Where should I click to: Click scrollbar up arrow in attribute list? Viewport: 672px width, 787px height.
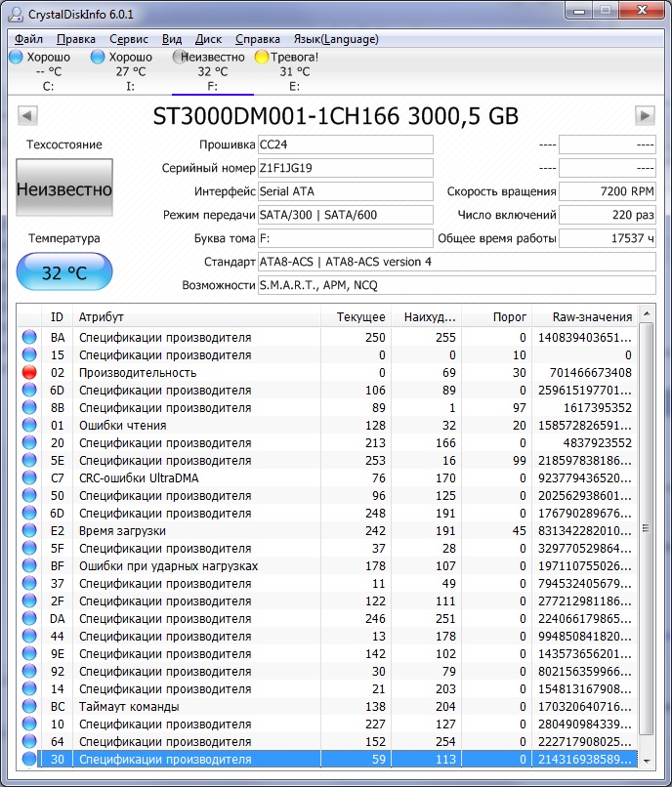tap(647, 313)
